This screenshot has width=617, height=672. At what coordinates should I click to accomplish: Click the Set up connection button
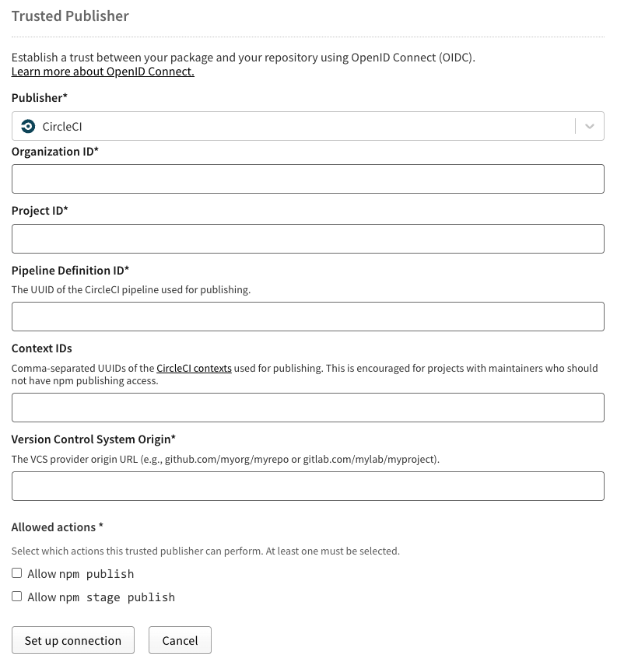pos(73,640)
